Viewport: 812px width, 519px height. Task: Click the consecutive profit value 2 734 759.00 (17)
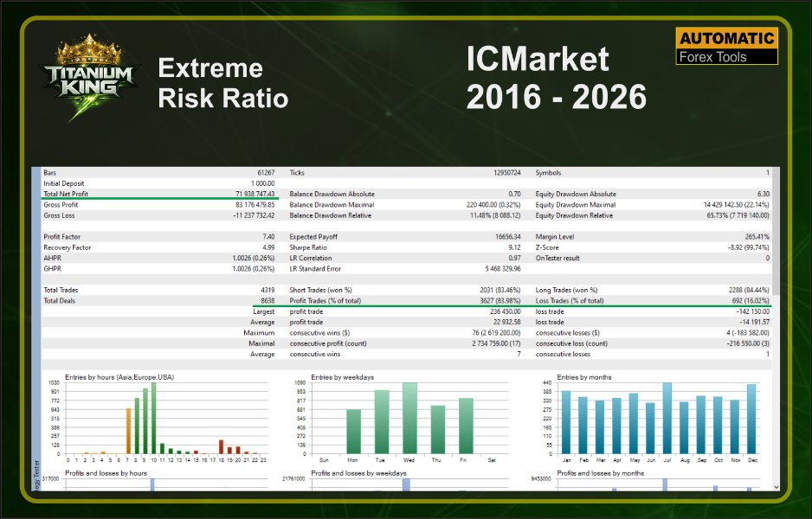[496, 343]
